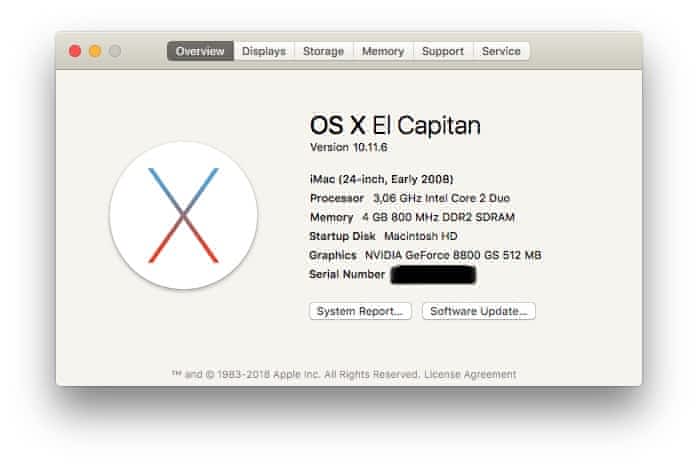Click the disabled gray zoom button
Screen dimensions: 698x466
tap(115, 51)
